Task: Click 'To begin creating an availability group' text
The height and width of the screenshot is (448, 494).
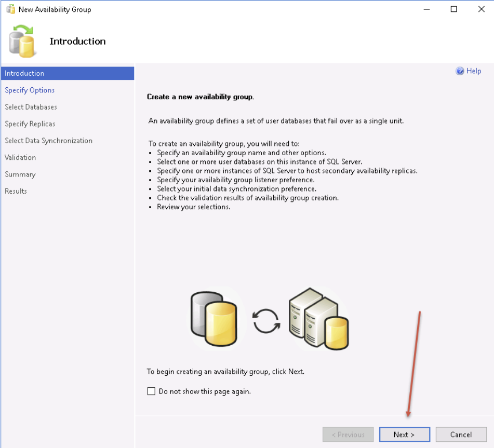Action: (225, 372)
